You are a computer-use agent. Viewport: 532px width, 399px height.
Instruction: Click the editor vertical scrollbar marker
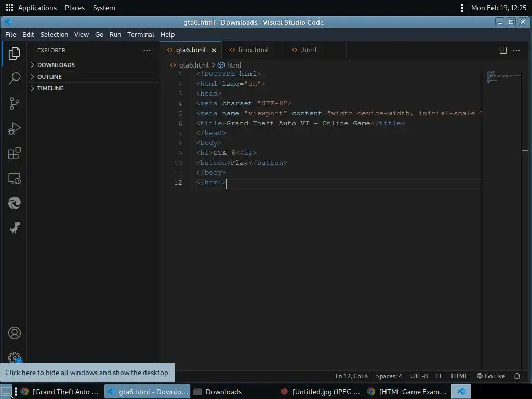point(525,150)
